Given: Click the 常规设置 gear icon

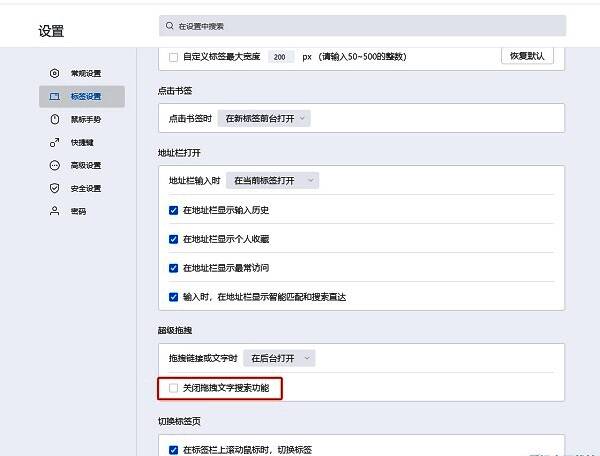Looking at the screenshot, I should click(55, 73).
